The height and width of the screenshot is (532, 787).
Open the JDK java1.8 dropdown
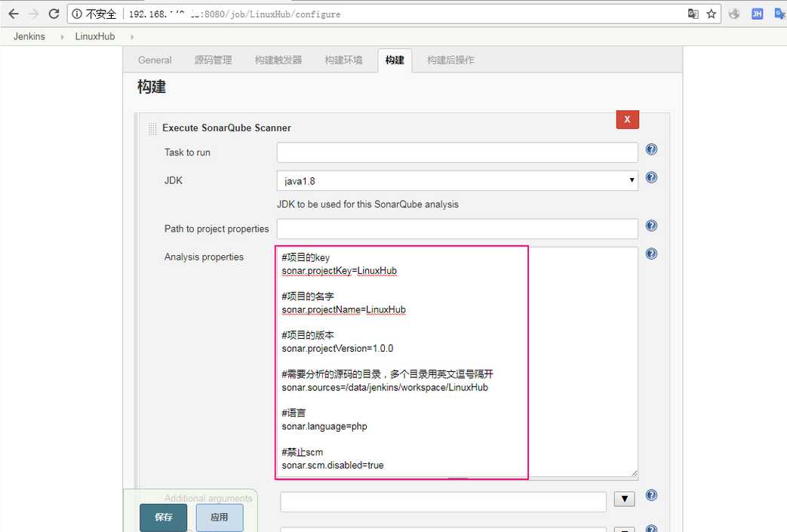tap(457, 180)
